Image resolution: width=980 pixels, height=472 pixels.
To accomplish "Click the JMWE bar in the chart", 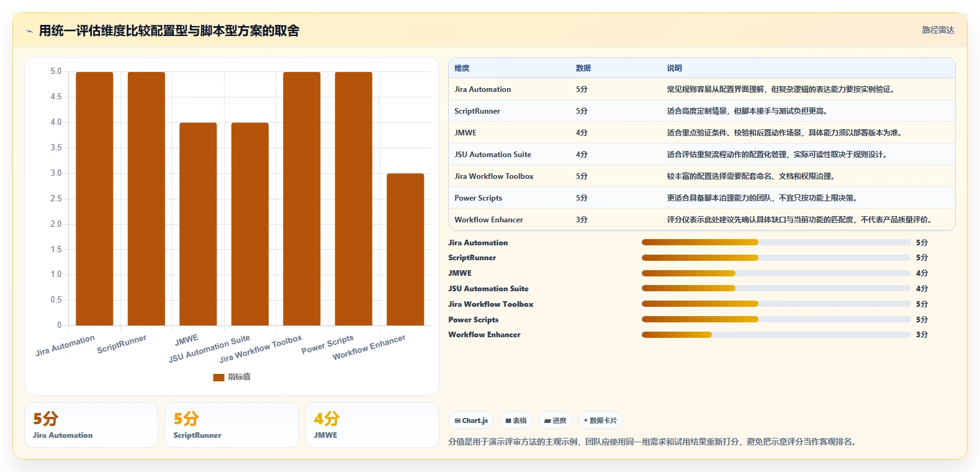I will pos(198,224).
